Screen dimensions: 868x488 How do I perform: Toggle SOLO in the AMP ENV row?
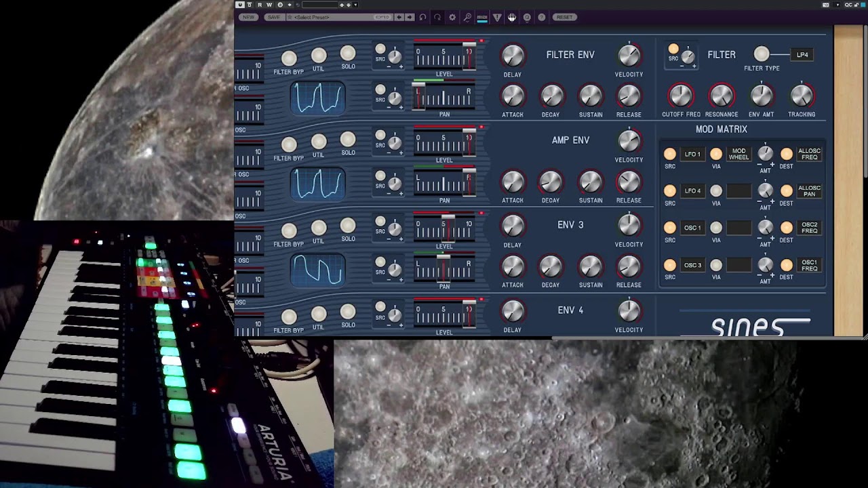coord(348,139)
